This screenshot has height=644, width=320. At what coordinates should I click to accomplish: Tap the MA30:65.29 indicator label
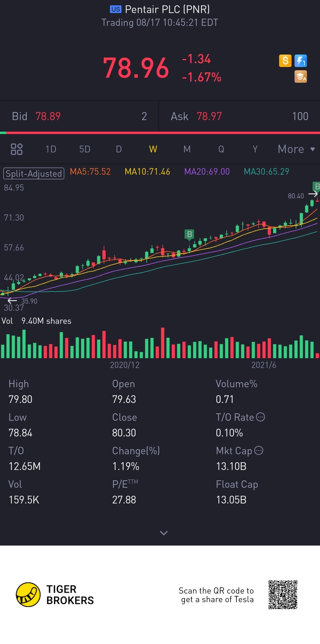[266, 172]
